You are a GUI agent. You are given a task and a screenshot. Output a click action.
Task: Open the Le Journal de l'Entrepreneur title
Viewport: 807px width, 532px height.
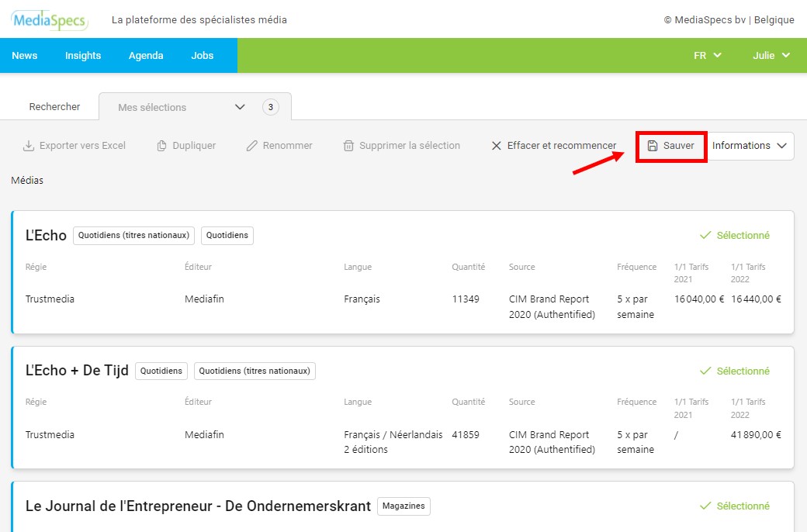point(198,506)
